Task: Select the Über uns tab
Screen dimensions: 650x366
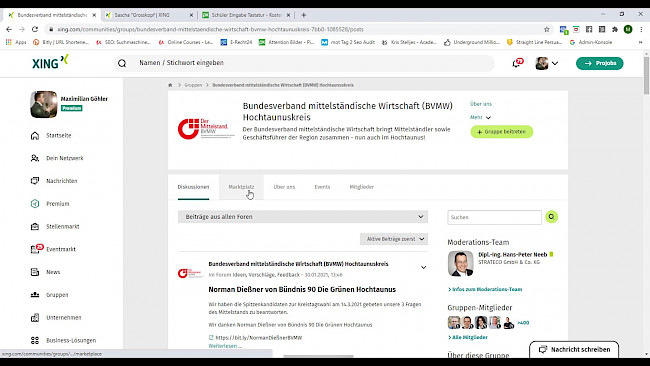Action: coord(284,187)
